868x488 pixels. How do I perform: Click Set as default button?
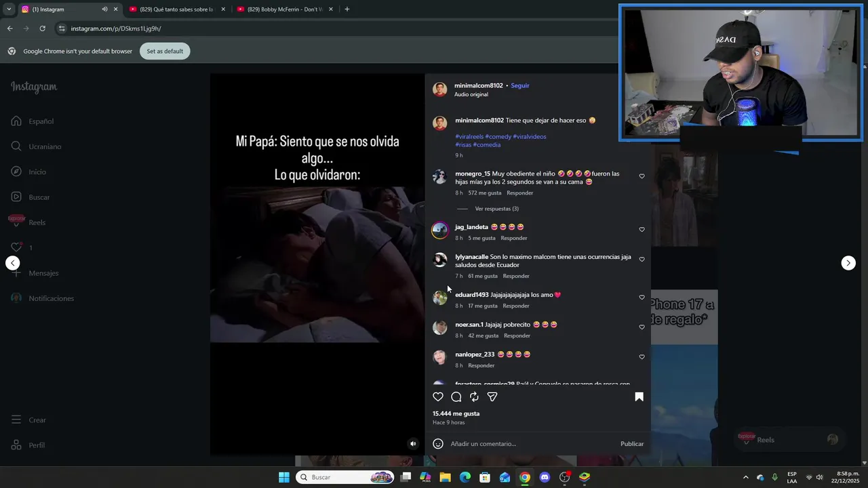coord(165,52)
